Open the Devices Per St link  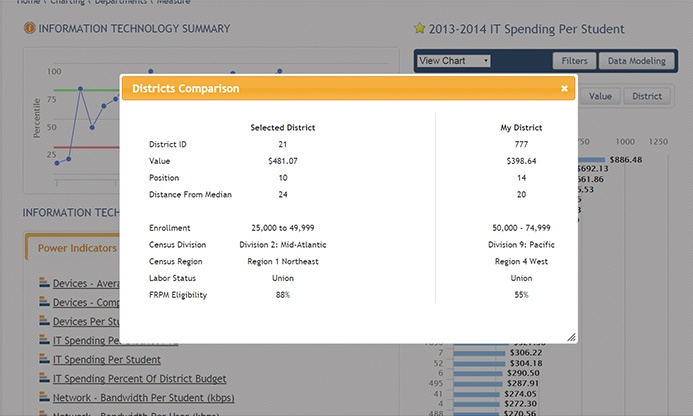pyautogui.click(x=86, y=321)
